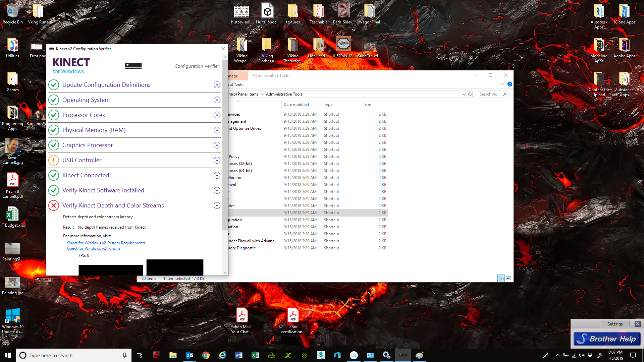644x362 pixels.
Task: Expand Update Configuration Definitions section
Action: click(217, 85)
